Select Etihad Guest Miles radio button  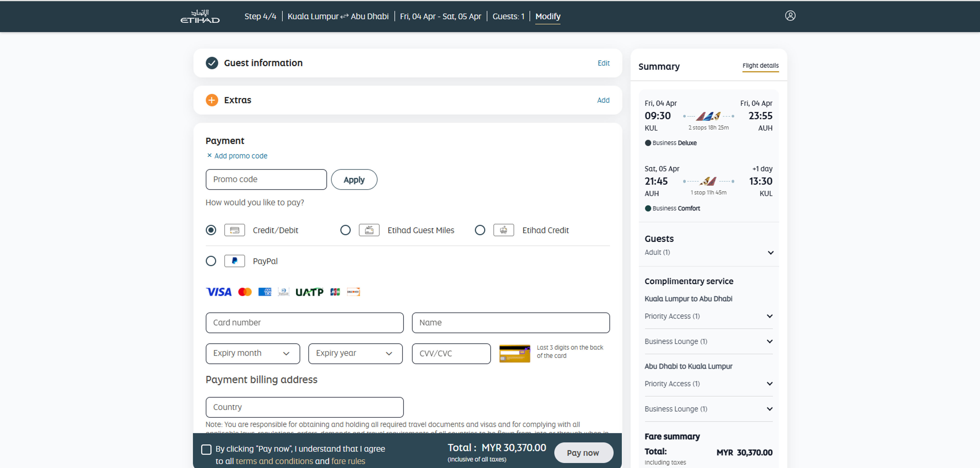[x=346, y=230]
